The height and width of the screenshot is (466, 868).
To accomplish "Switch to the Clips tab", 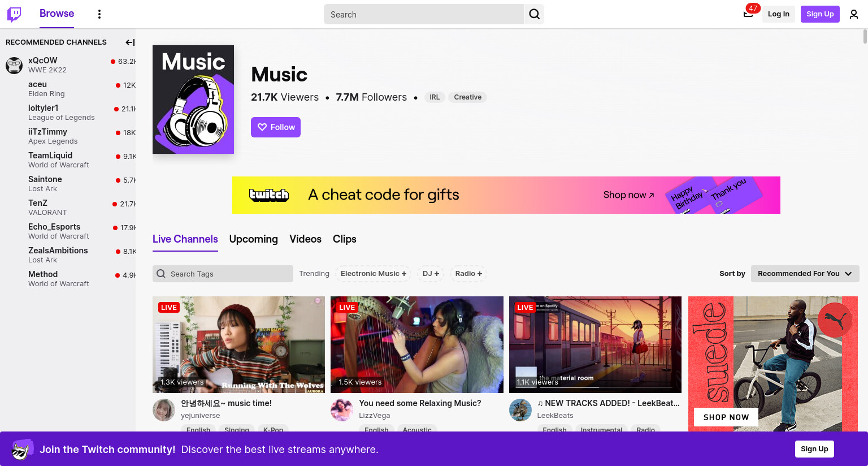I will (x=345, y=239).
